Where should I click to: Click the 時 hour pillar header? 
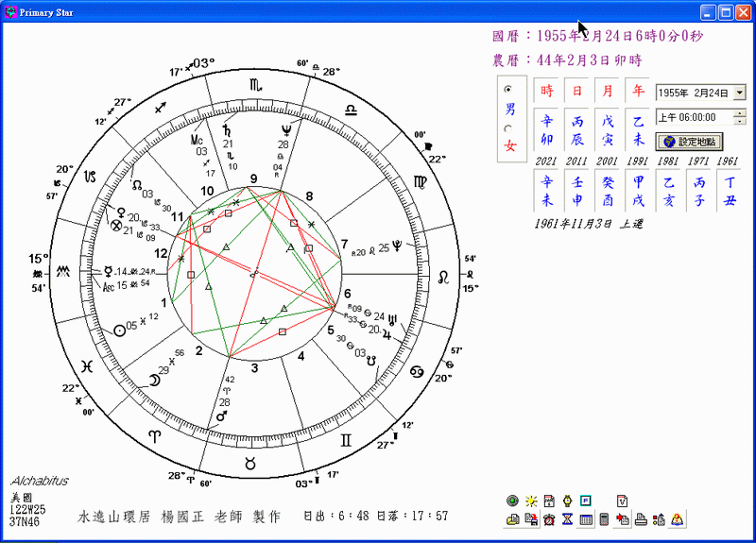click(x=547, y=92)
